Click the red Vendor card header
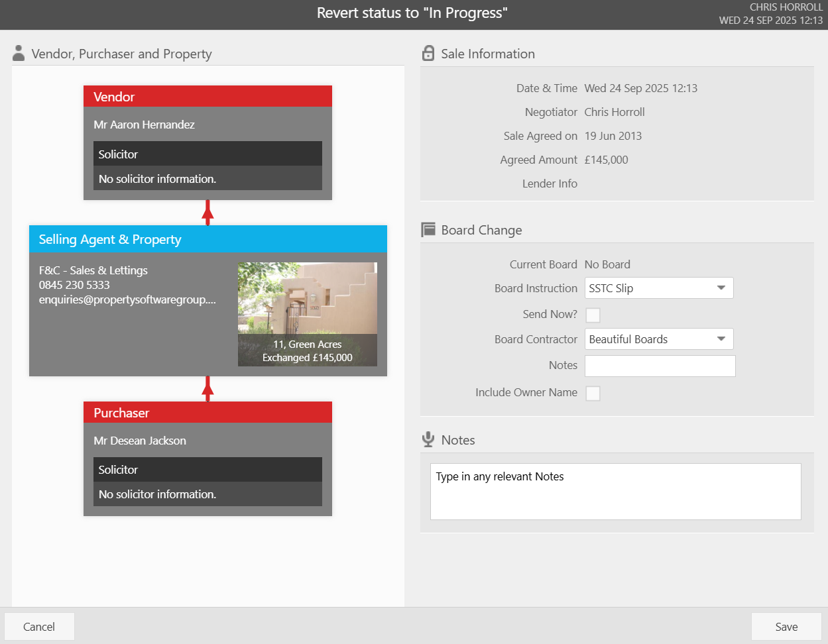This screenshot has width=828, height=644. point(207,97)
